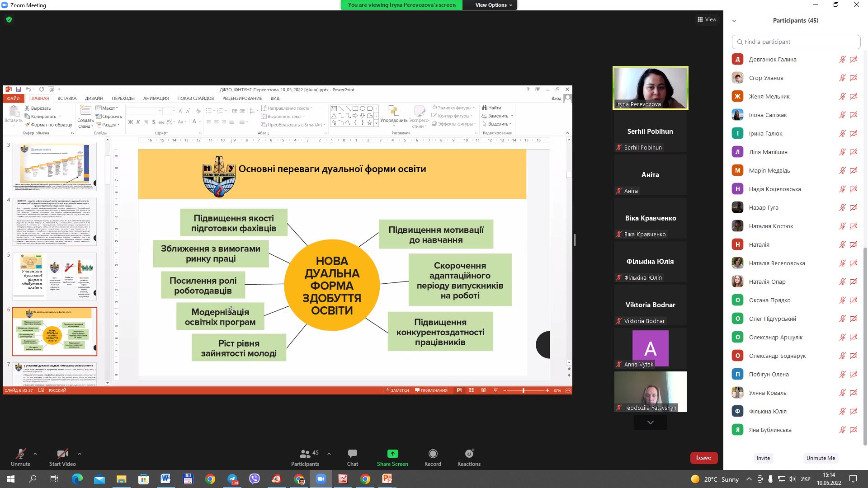Open the Chat panel
The width and height of the screenshot is (868, 488).
[352, 454]
